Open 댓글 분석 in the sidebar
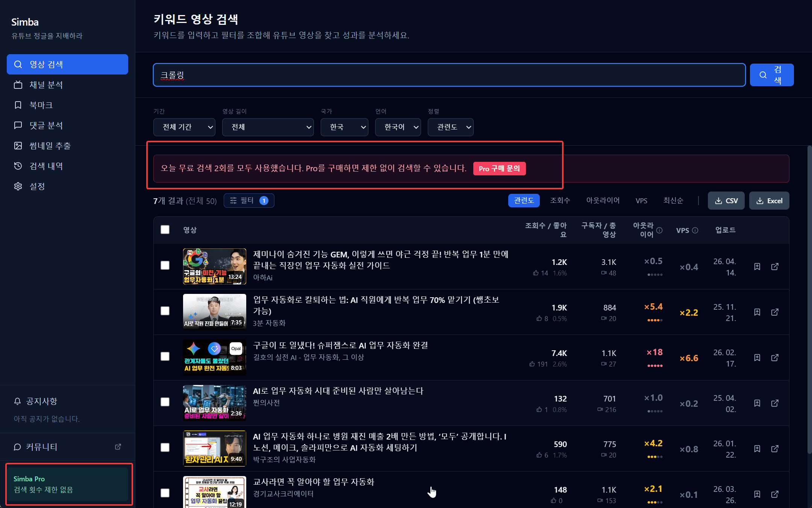The height and width of the screenshot is (508, 812). pos(67,125)
